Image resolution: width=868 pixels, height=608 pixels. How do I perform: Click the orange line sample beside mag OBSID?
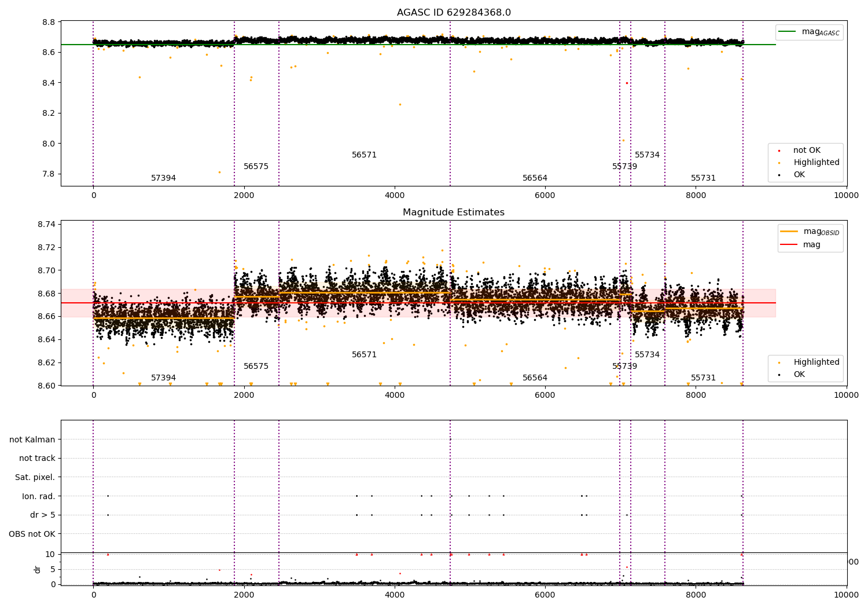click(x=789, y=232)
